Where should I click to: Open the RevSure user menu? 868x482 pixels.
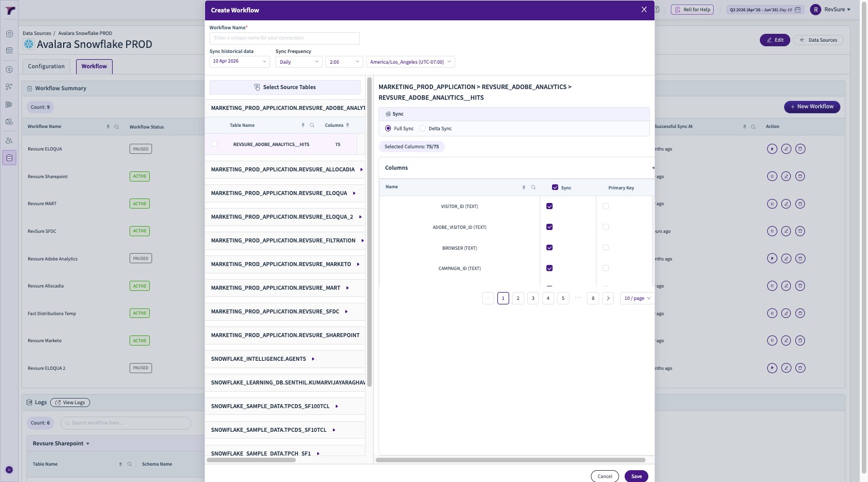point(831,10)
